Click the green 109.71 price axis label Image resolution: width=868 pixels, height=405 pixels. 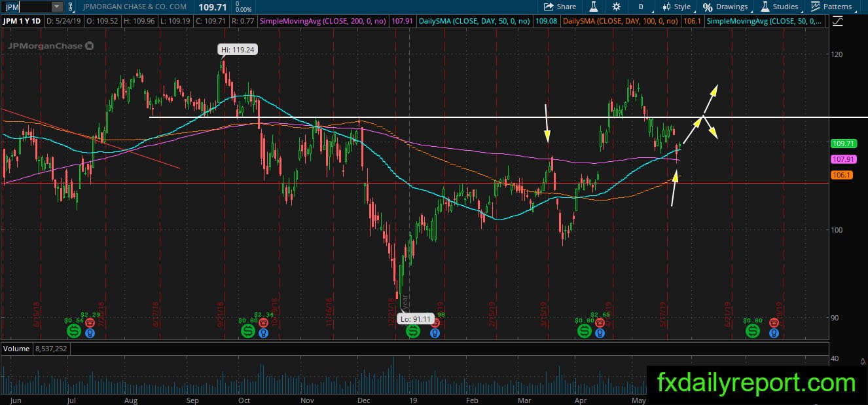842,144
